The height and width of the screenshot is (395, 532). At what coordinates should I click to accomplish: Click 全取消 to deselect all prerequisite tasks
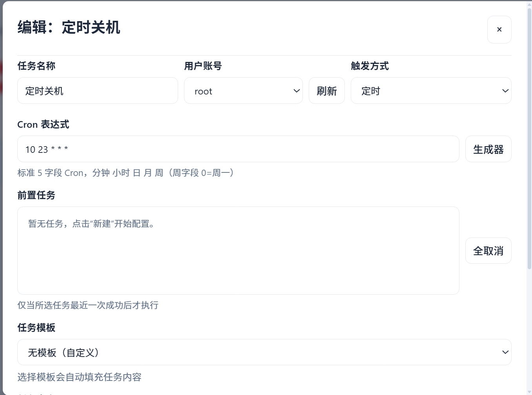tap(488, 250)
